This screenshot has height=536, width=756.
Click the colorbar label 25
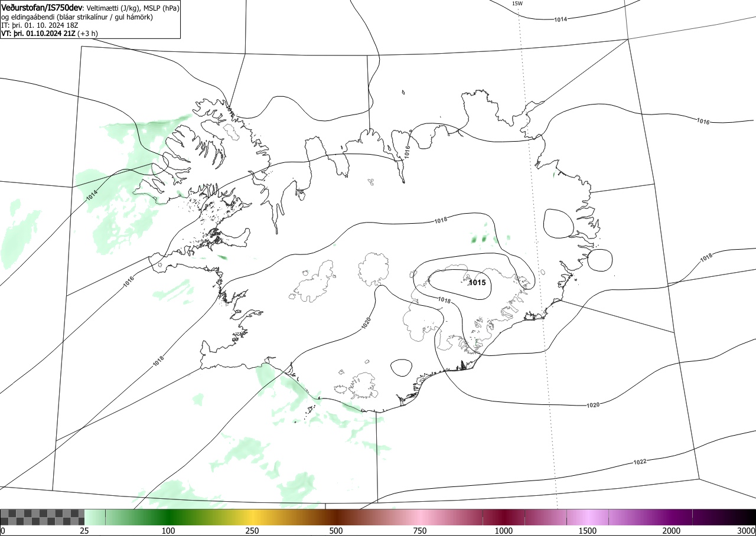[x=84, y=531]
